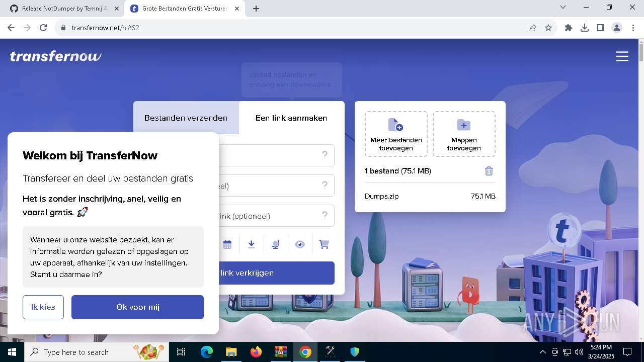Open Task View on taskbar

coord(181,352)
